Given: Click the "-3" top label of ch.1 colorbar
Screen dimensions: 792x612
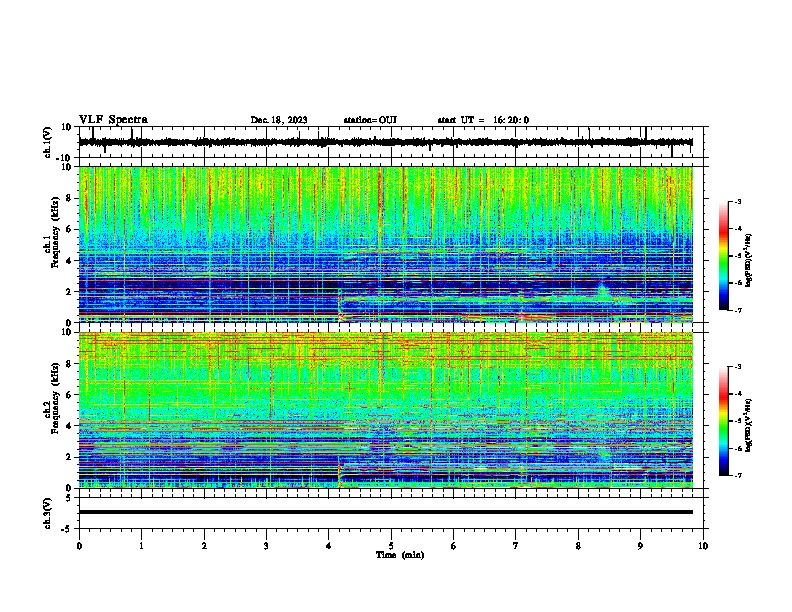Looking at the screenshot, I should pos(737,201).
